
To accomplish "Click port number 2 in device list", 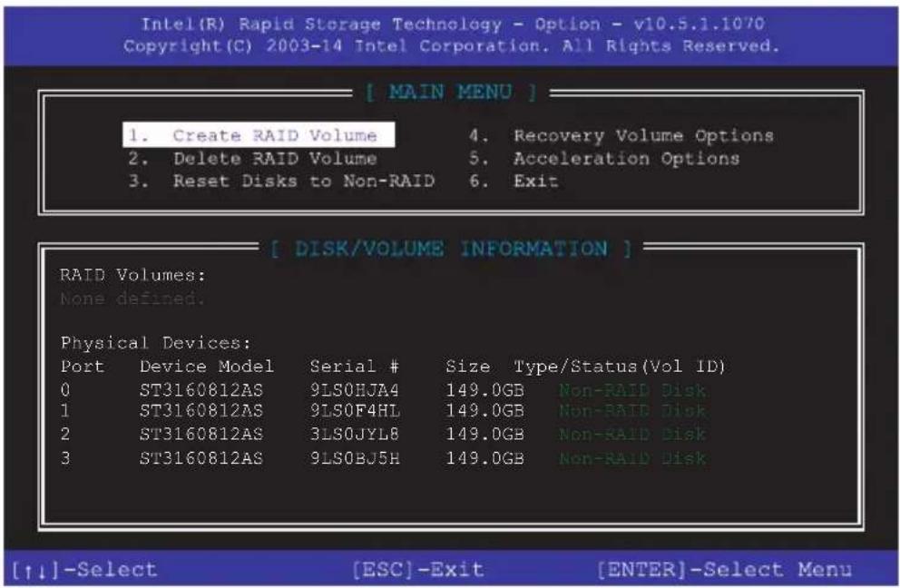I will [x=65, y=434].
